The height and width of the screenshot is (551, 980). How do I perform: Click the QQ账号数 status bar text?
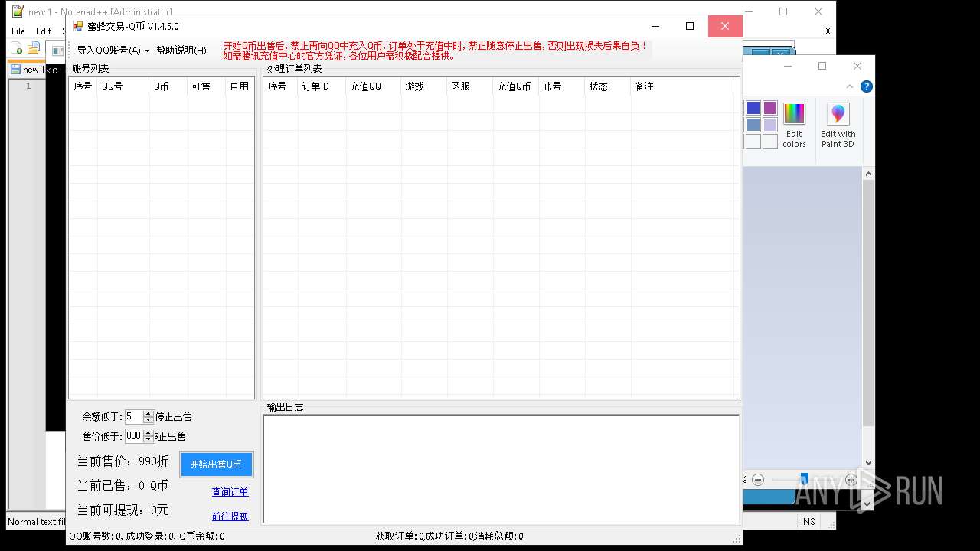click(147, 536)
